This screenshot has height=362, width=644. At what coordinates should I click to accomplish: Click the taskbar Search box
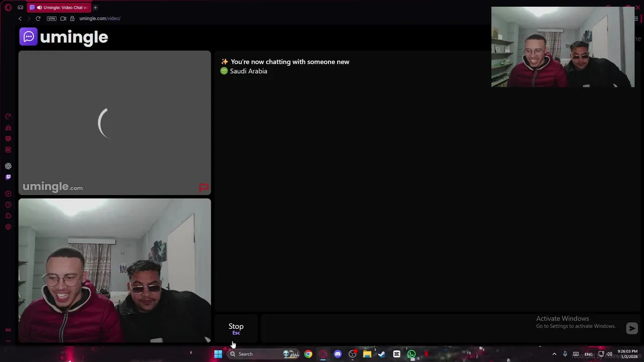tap(264, 354)
